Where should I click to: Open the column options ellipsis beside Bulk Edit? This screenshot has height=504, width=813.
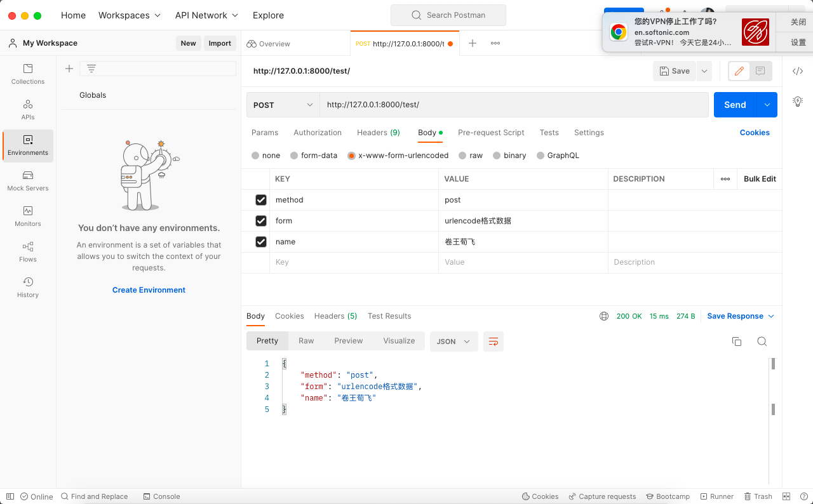[725, 179]
